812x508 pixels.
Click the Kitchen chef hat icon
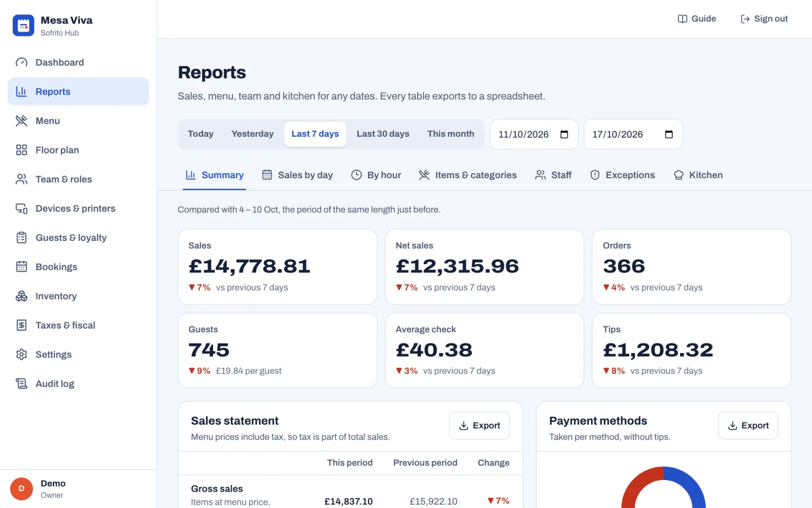coord(679,175)
